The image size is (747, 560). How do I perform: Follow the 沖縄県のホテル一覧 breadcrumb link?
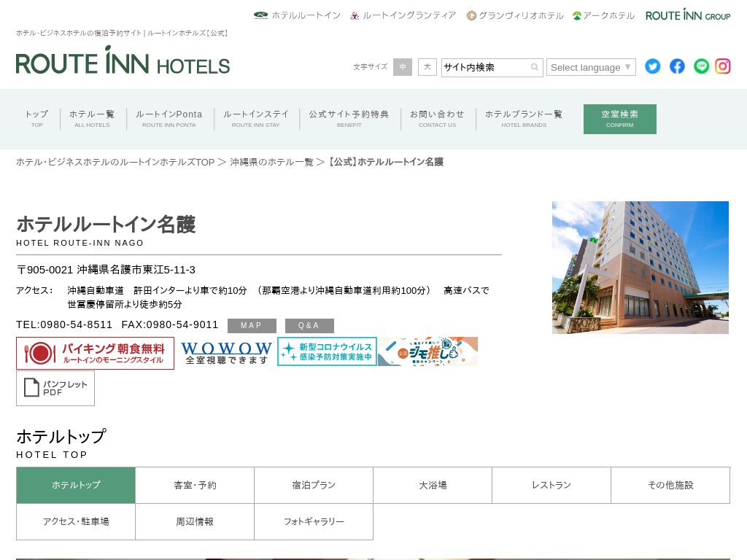pyautogui.click(x=271, y=162)
